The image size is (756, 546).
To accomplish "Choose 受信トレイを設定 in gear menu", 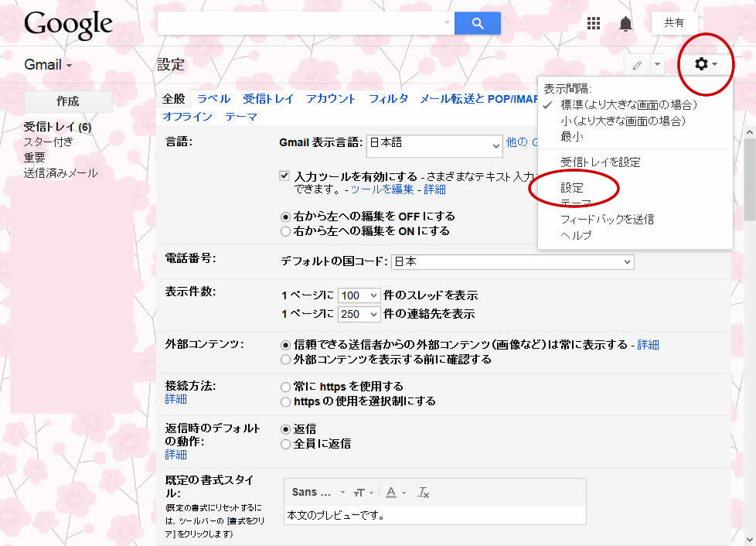I will tap(601, 162).
